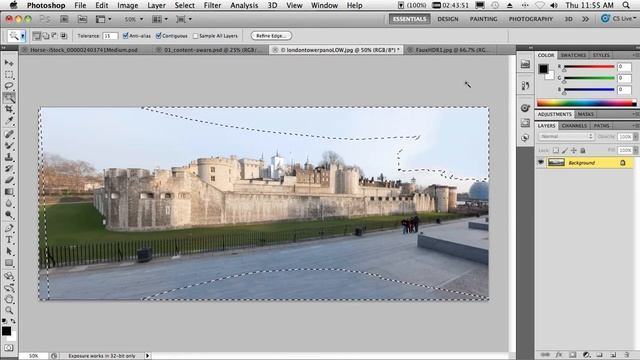Switch to Essentials workspace

409,19
